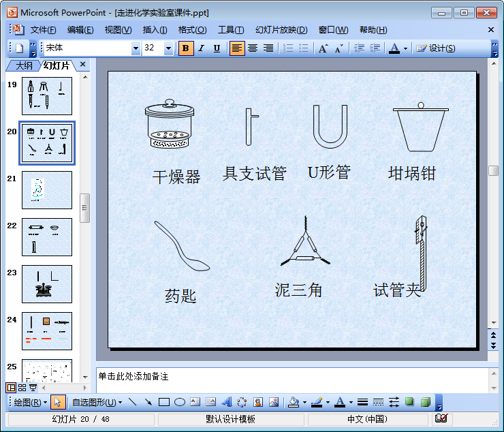
Task: Insert a vertical text box
Action: (x=210, y=402)
